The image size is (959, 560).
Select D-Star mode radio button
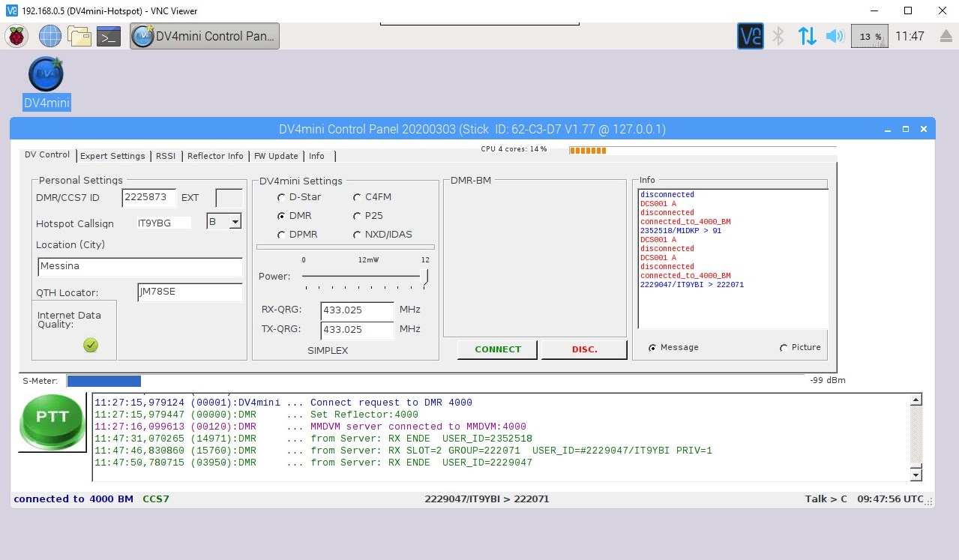tap(281, 197)
